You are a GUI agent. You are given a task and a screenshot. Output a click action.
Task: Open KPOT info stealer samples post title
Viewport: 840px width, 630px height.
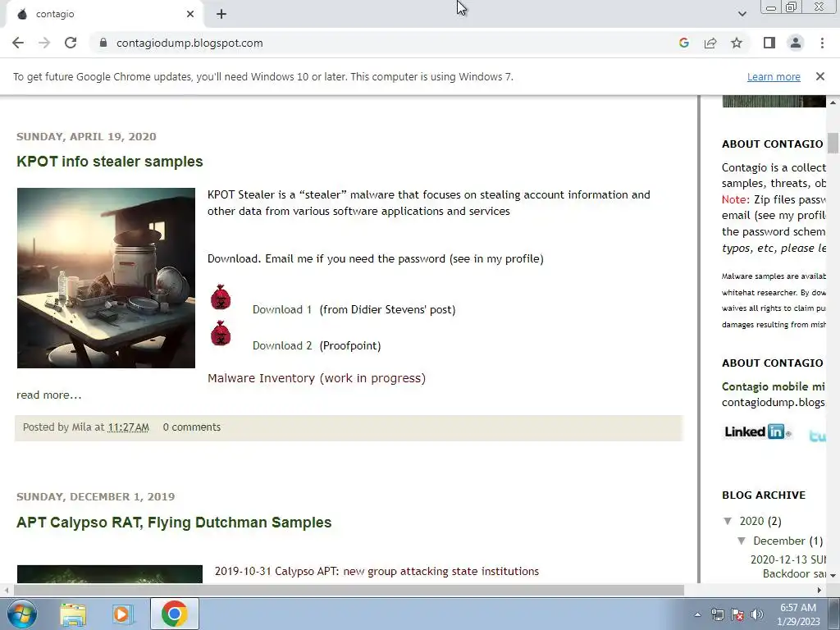tap(110, 162)
